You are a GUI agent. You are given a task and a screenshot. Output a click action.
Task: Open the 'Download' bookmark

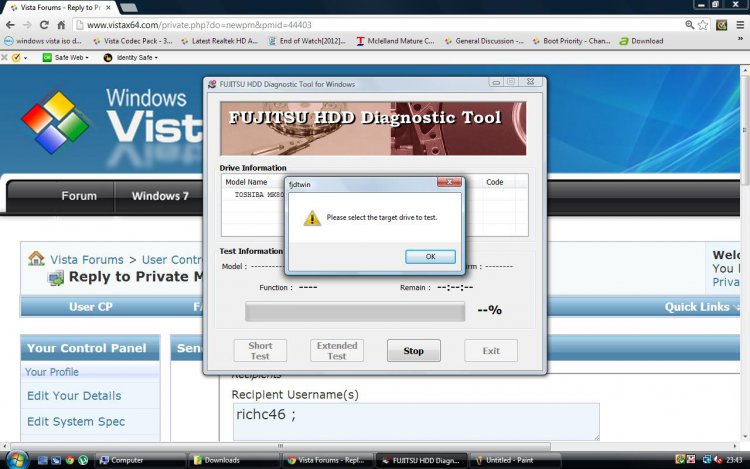641,41
